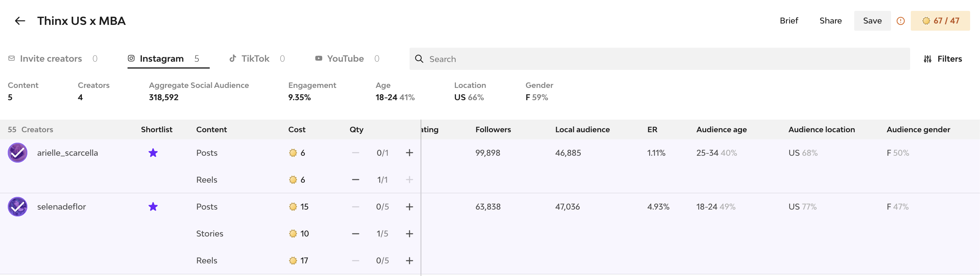Increase arielle_scarcella Posts quantity

point(409,153)
